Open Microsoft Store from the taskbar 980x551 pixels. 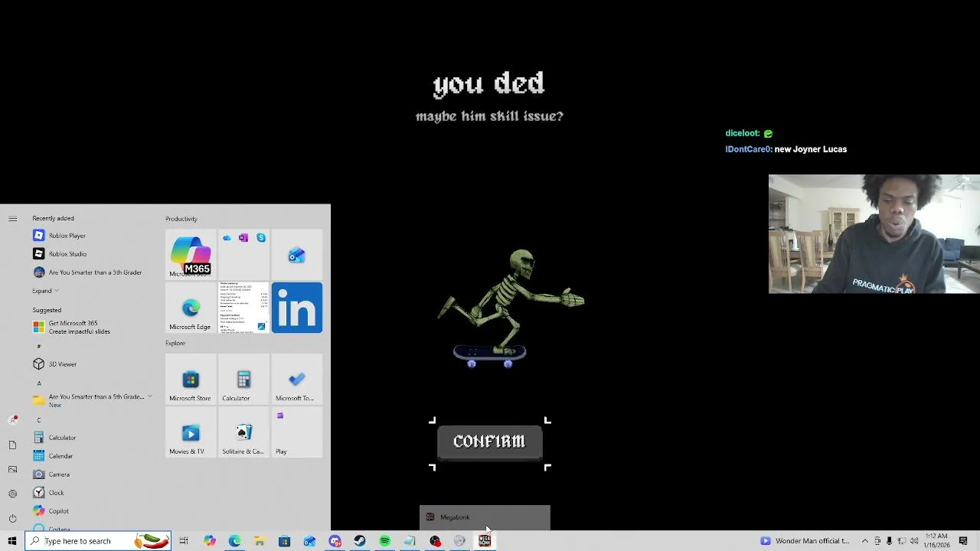[284, 541]
